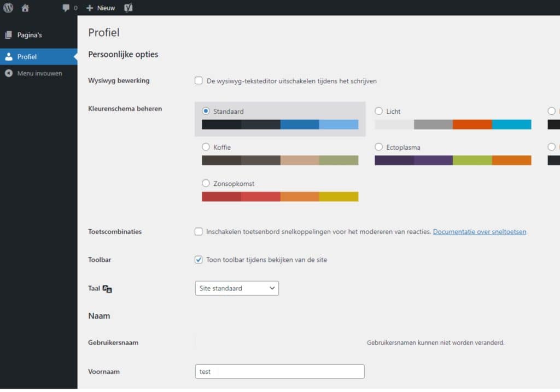Click the Zonsopkomst color swatch strip
Viewport: 560px width, 392px height.
(x=279, y=196)
